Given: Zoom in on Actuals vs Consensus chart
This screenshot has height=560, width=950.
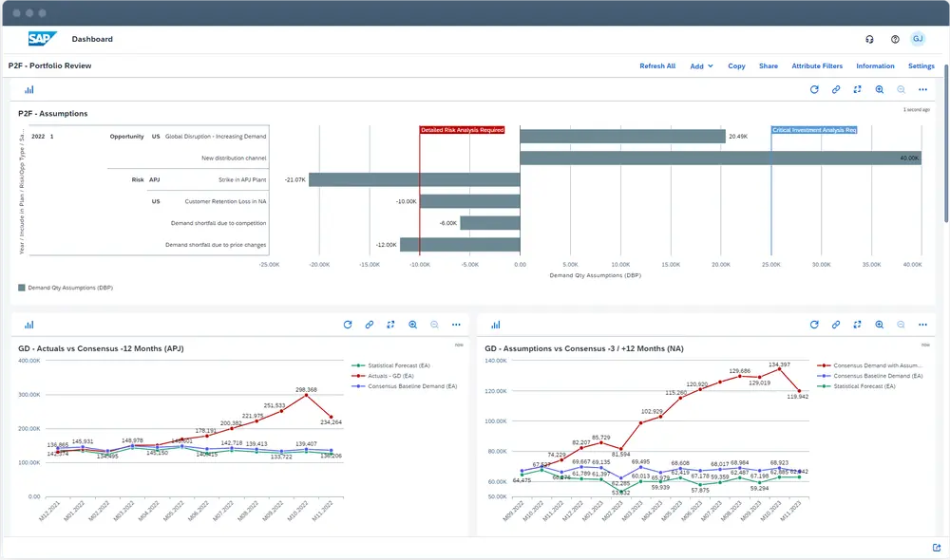Looking at the screenshot, I should click(x=412, y=325).
